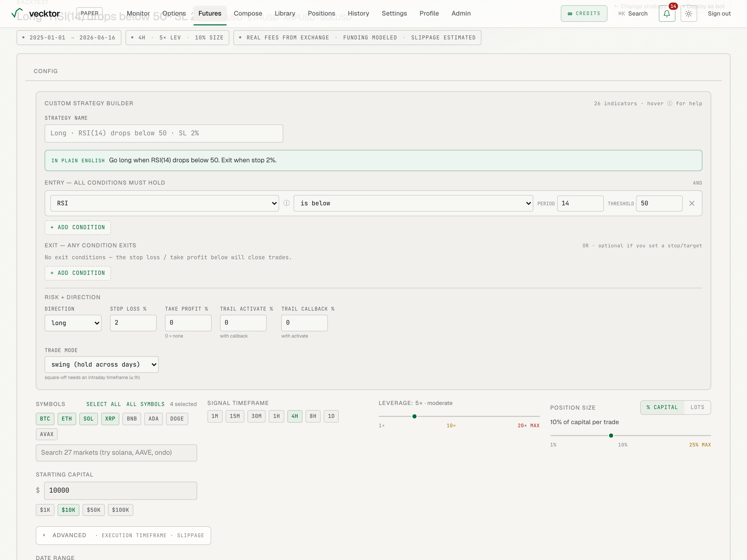This screenshot has width=747, height=560.
Task: Go to the Compose tab
Action: point(248,13)
